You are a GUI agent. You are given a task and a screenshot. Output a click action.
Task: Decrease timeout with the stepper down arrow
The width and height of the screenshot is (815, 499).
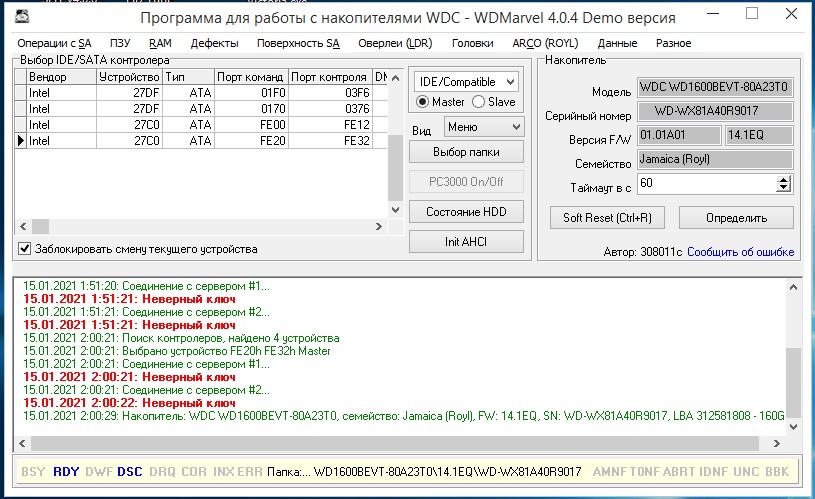pyautogui.click(x=783, y=188)
